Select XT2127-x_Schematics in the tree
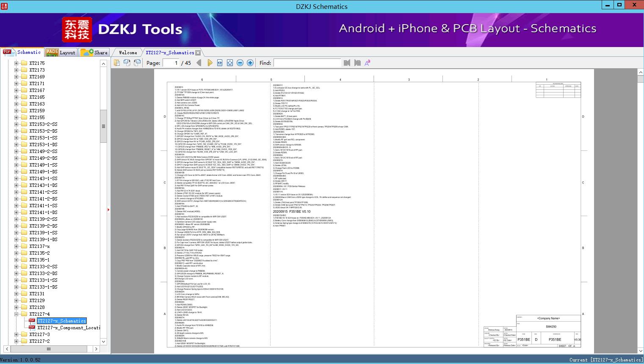This screenshot has width=644, height=364. [x=62, y=321]
